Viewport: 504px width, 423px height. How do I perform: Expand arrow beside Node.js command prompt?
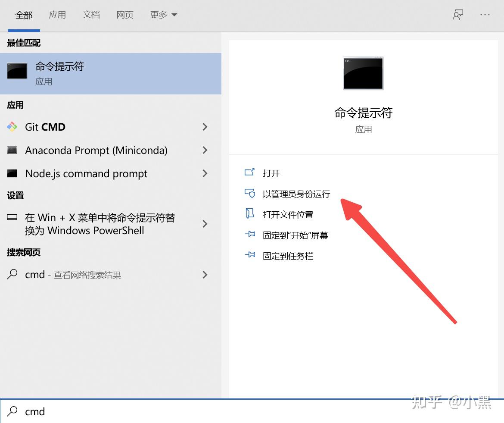coord(205,173)
